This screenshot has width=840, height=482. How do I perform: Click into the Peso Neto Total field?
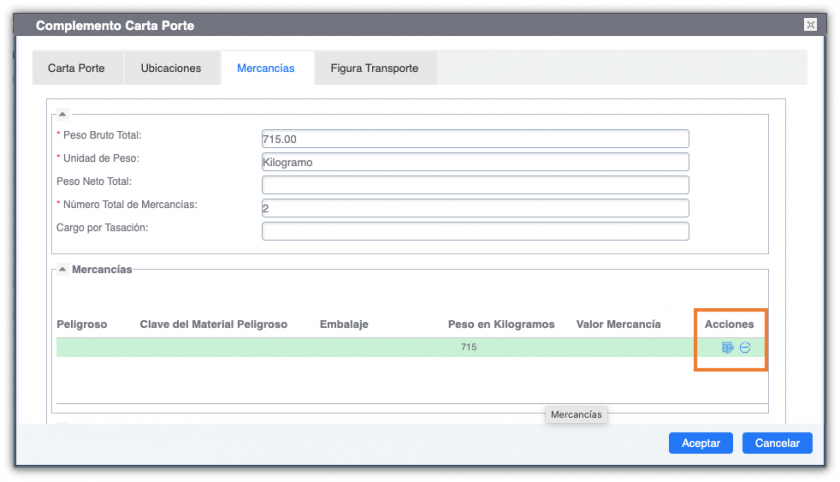[x=475, y=185]
